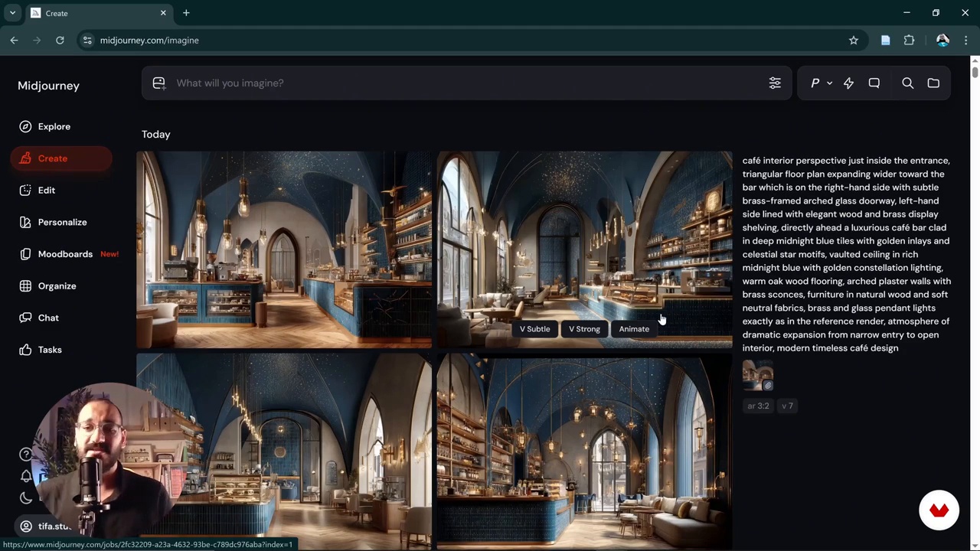The image size is (980, 551).
Task: Click the blue extension icon in toolbar
Action: [x=886, y=41]
